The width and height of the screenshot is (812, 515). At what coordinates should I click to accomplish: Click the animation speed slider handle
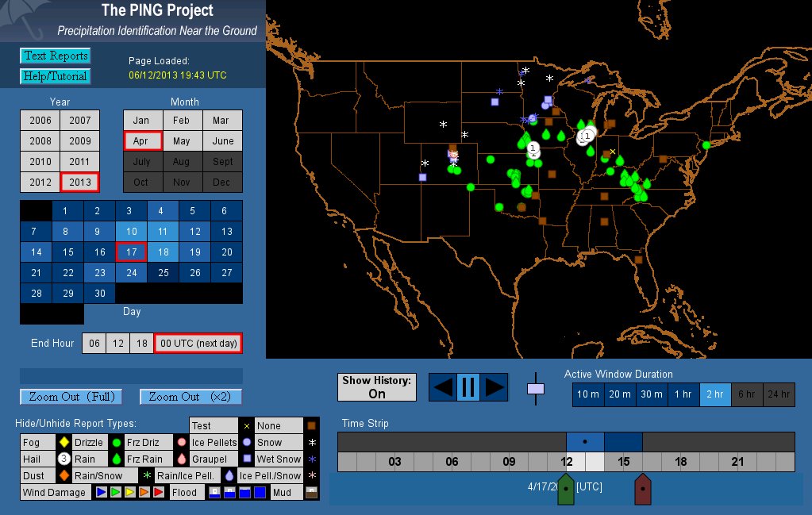tap(536, 388)
